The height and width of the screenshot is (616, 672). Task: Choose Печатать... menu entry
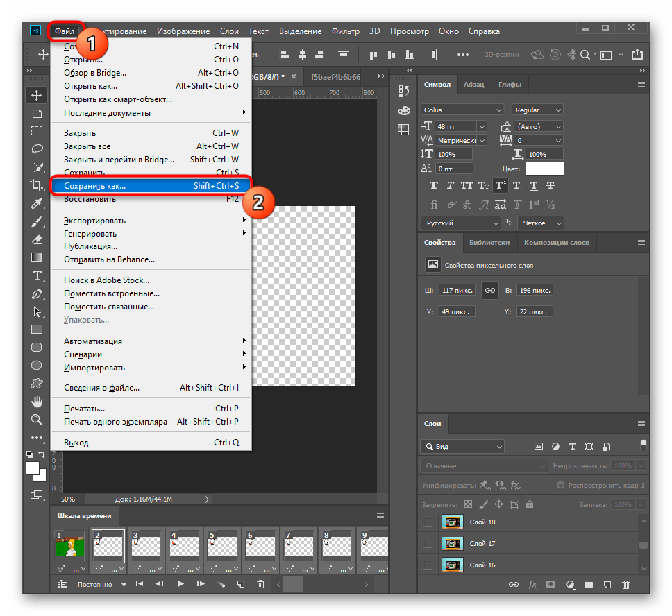click(x=151, y=409)
